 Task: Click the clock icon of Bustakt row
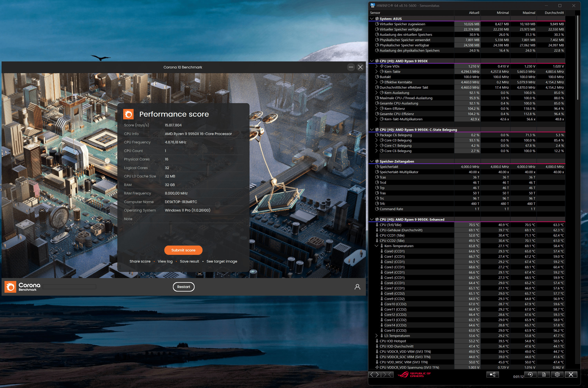click(377, 77)
